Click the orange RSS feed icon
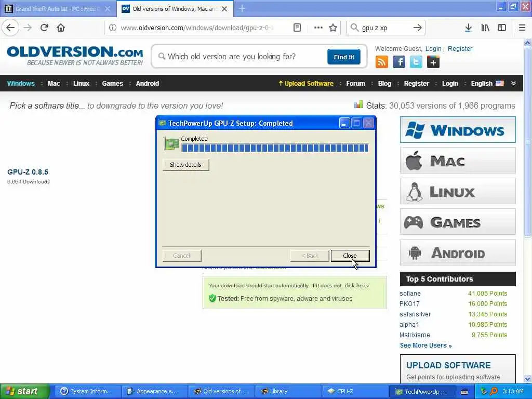The height and width of the screenshot is (399, 532). point(382,62)
